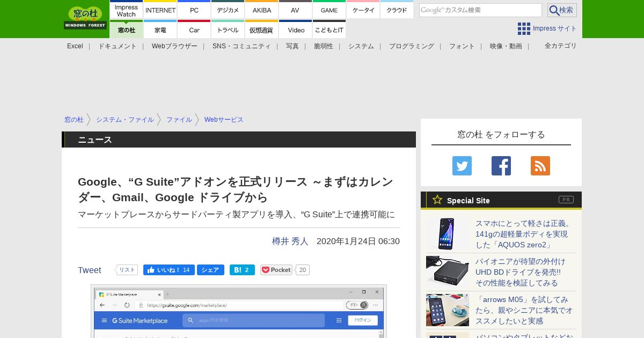Open the Webブラウザー category

[174, 46]
